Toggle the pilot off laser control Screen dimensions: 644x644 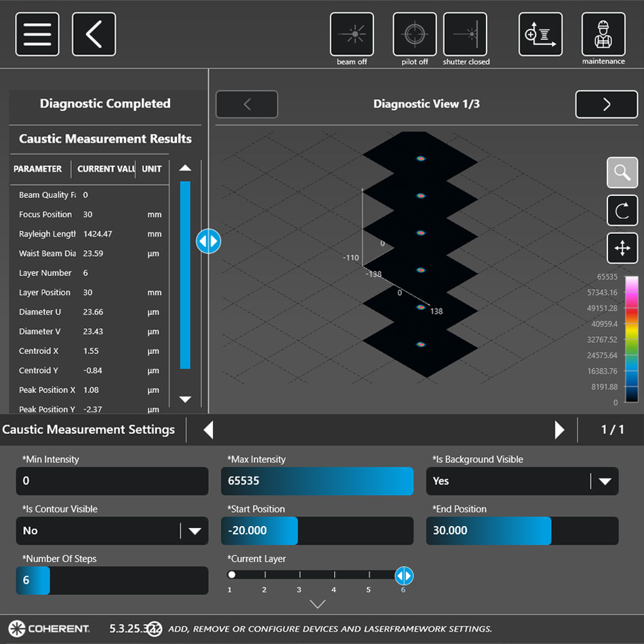414,34
